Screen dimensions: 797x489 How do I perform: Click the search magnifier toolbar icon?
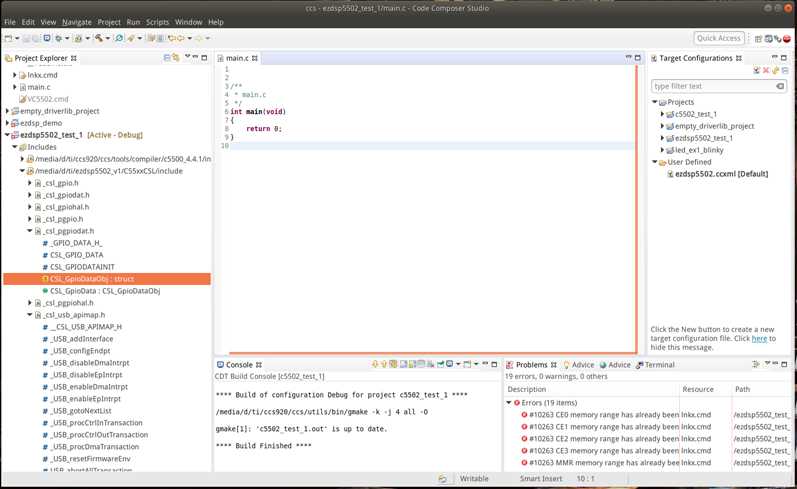point(119,38)
